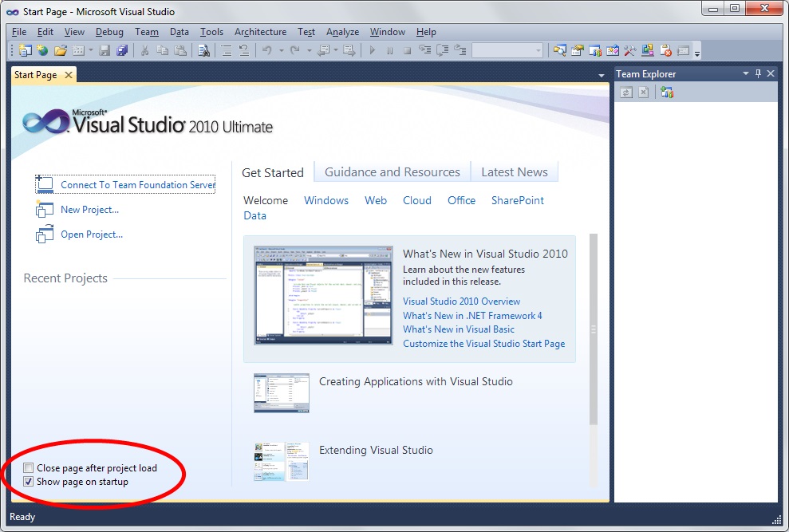Screen dimensions: 789x532
Task: Click the Step Out debug icon
Action: 460,49
